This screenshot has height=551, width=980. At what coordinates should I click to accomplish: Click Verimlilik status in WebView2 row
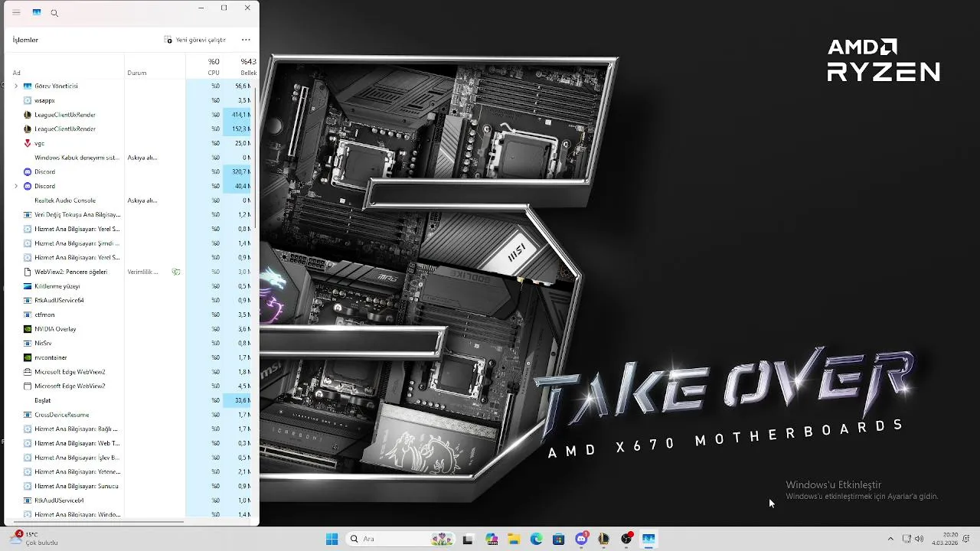[x=142, y=272]
